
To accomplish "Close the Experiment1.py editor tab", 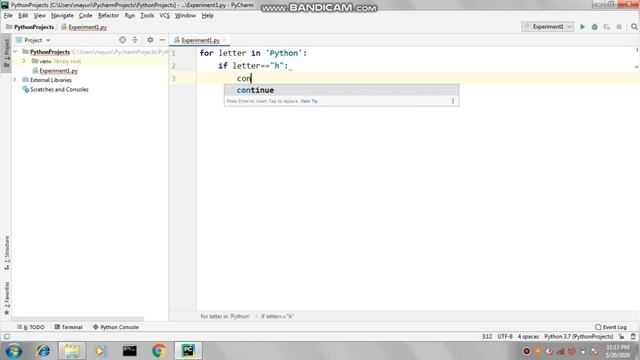I will (224, 40).
